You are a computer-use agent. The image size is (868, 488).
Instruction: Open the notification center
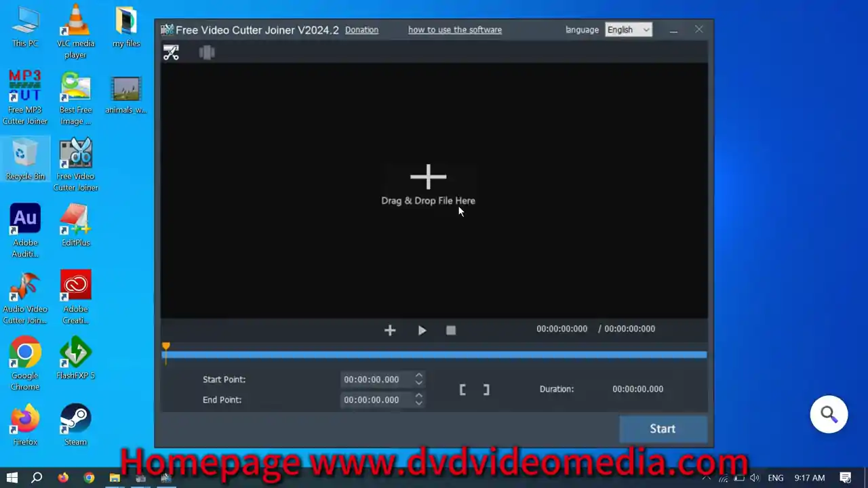pyautogui.click(x=846, y=478)
